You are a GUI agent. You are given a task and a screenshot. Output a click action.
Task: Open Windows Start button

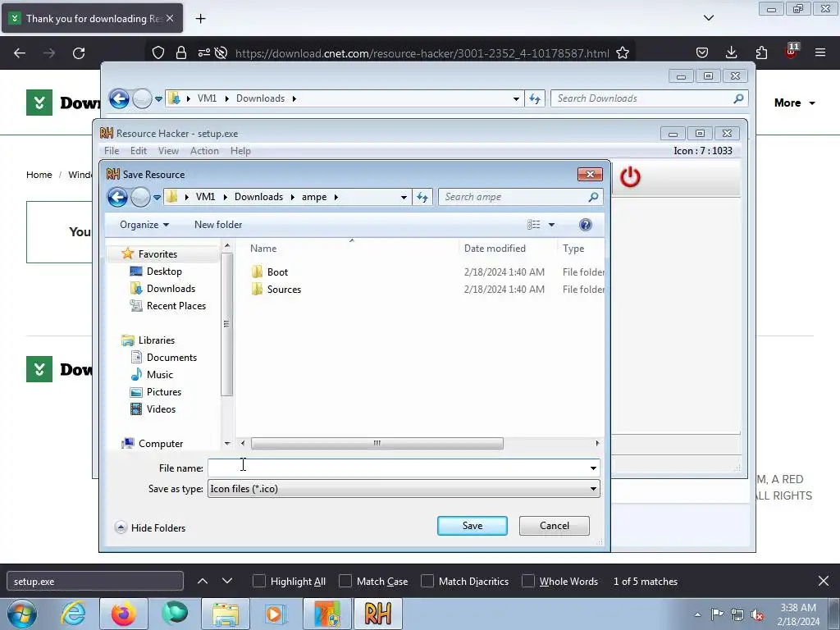point(22,614)
